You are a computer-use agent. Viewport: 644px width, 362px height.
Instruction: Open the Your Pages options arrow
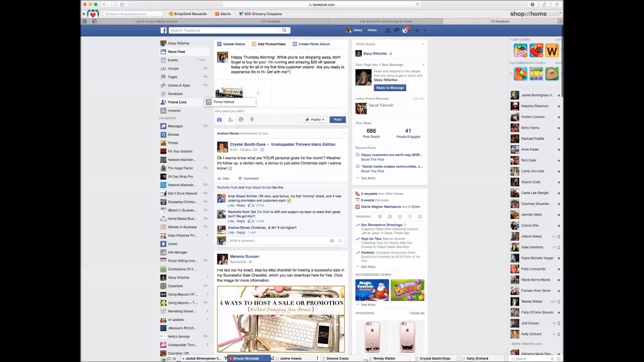423,44
